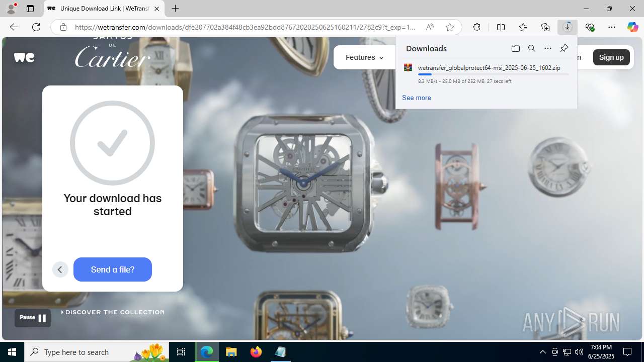Screen dimensions: 644x362
Task: Open File Explorer from taskbar
Action: tap(231, 352)
